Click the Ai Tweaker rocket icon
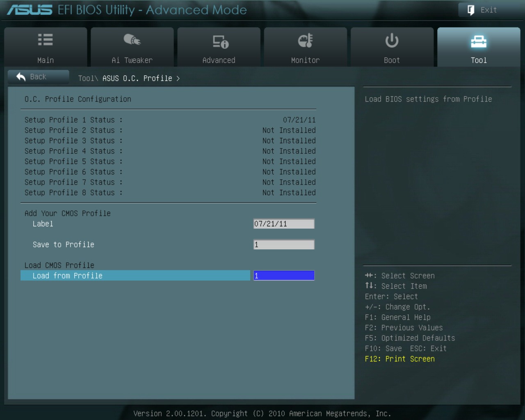This screenshot has width=525, height=420. coord(132,40)
